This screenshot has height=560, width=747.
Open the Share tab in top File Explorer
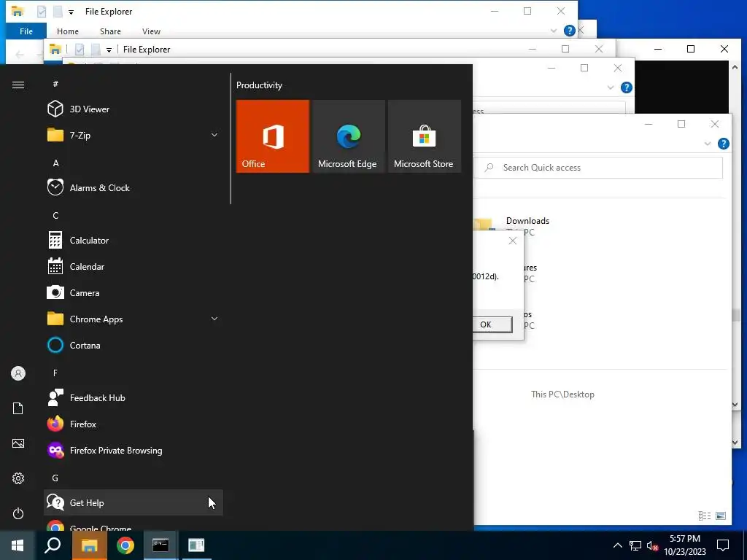pyautogui.click(x=110, y=31)
